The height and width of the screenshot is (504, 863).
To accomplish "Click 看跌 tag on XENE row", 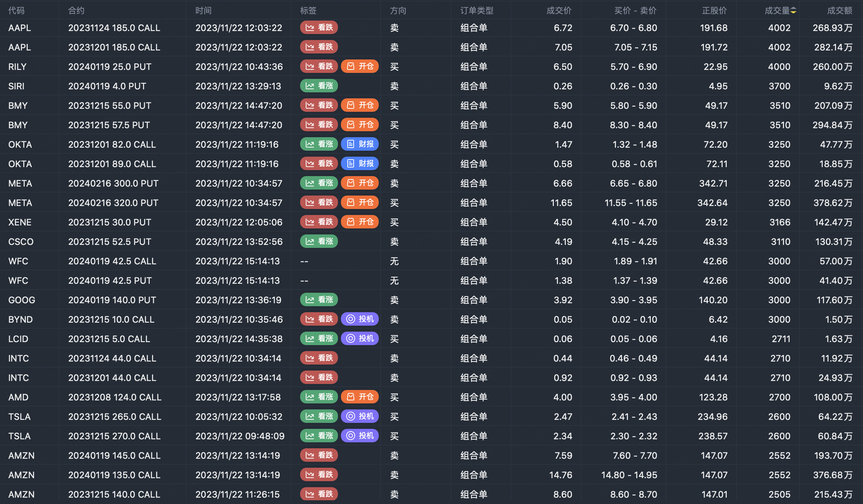I will [319, 222].
